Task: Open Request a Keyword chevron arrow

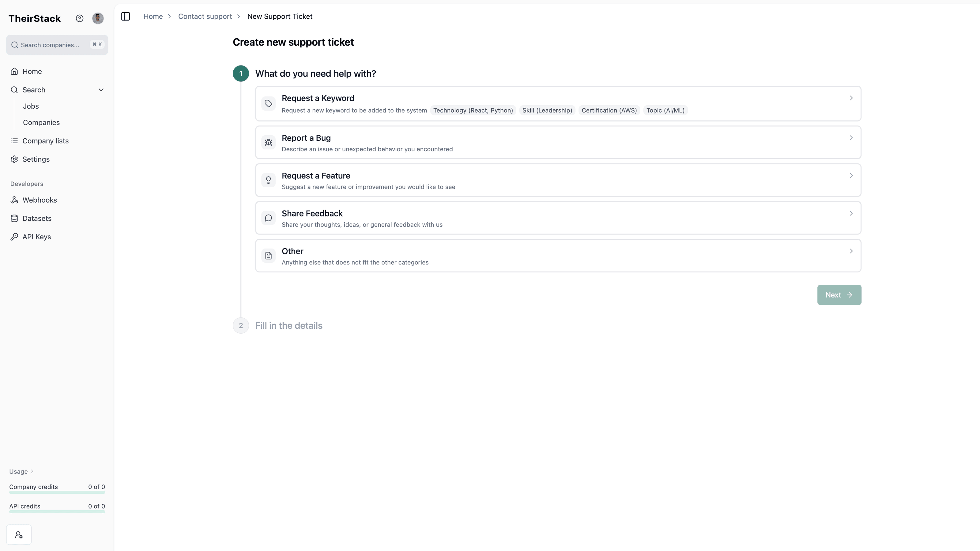Action: tap(851, 98)
